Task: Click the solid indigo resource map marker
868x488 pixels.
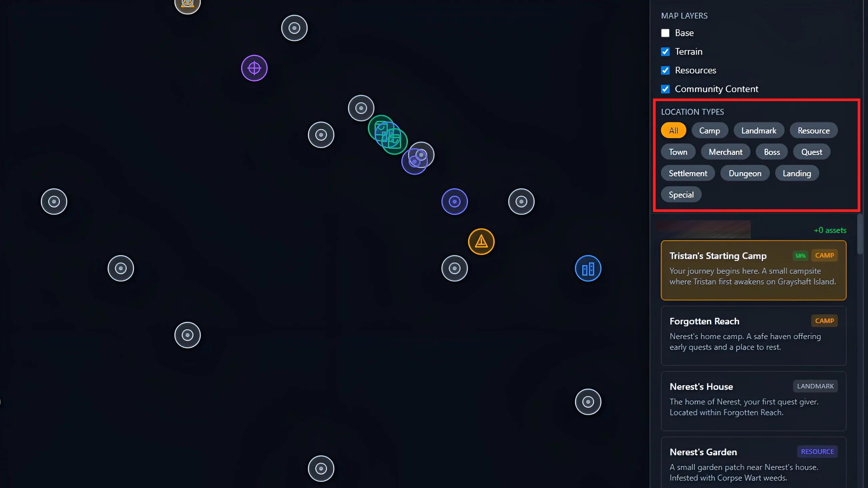Action: coord(455,201)
